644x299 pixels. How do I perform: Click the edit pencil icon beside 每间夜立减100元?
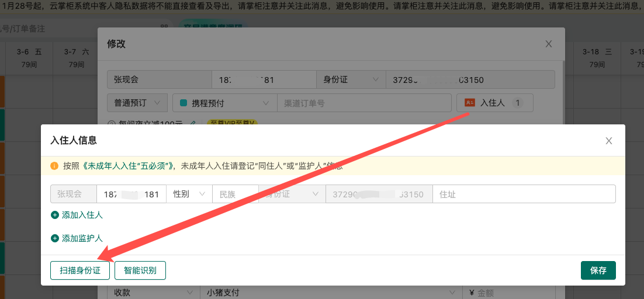coord(193,123)
